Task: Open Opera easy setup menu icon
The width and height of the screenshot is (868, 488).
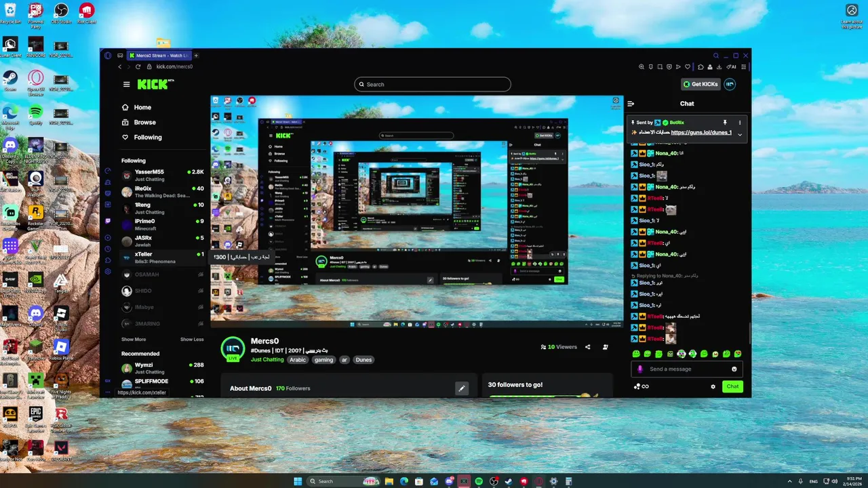Action: pos(744,66)
